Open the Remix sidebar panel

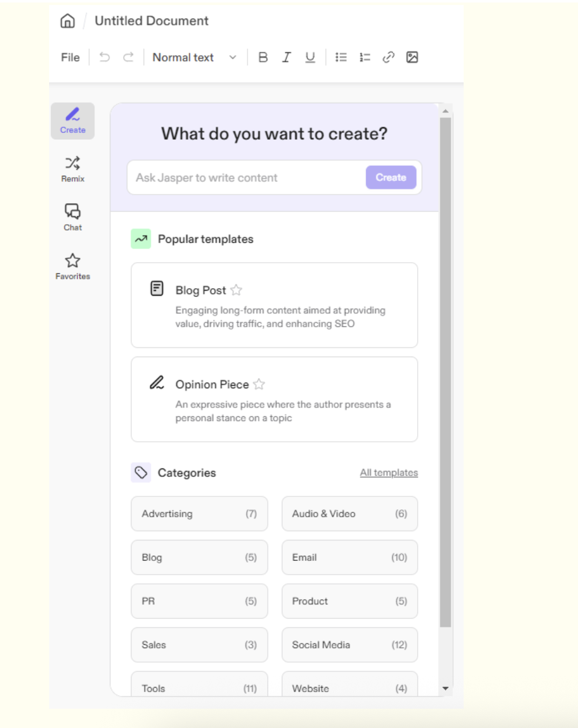[x=73, y=170]
